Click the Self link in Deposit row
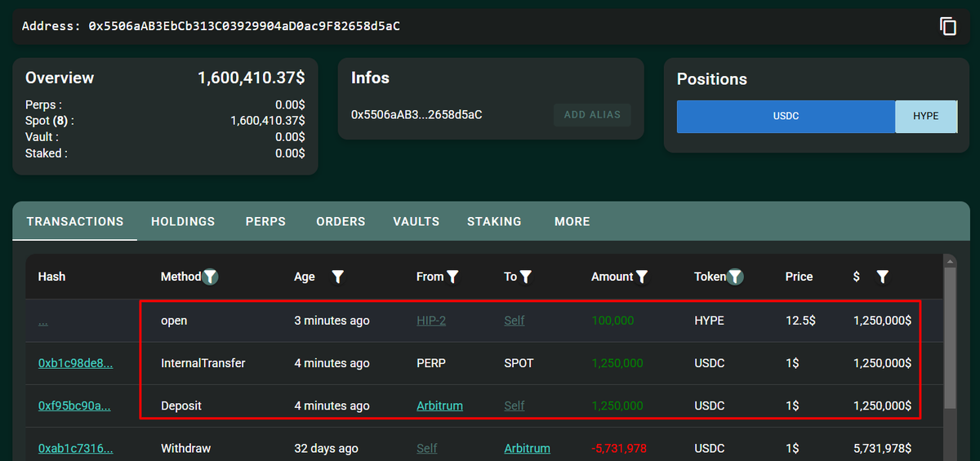The width and height of the screenshot is (980, 461). 514,406
